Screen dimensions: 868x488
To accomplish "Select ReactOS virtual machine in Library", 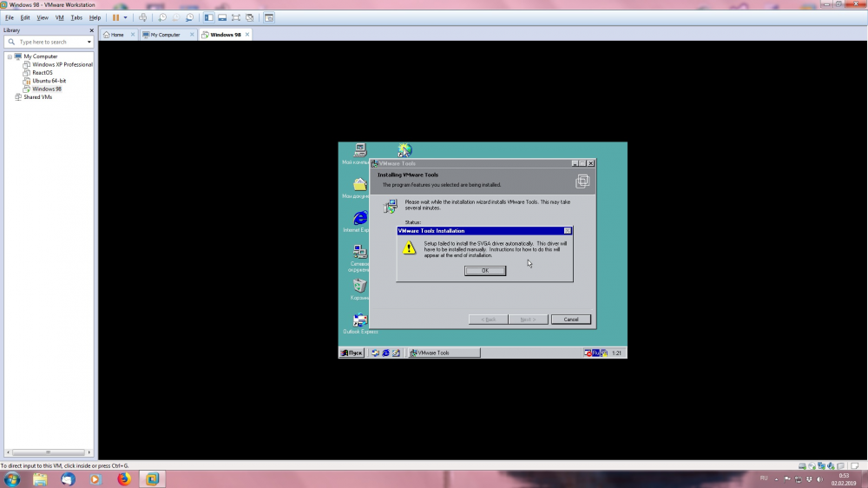I will click(42, 73).
